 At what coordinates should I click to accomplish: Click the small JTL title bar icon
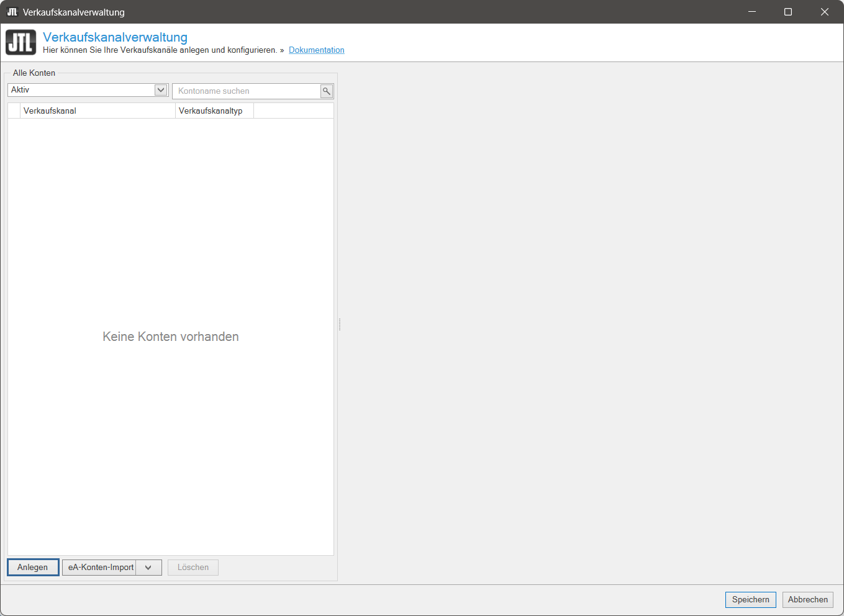pyautogui.click(x=12, y=12)
